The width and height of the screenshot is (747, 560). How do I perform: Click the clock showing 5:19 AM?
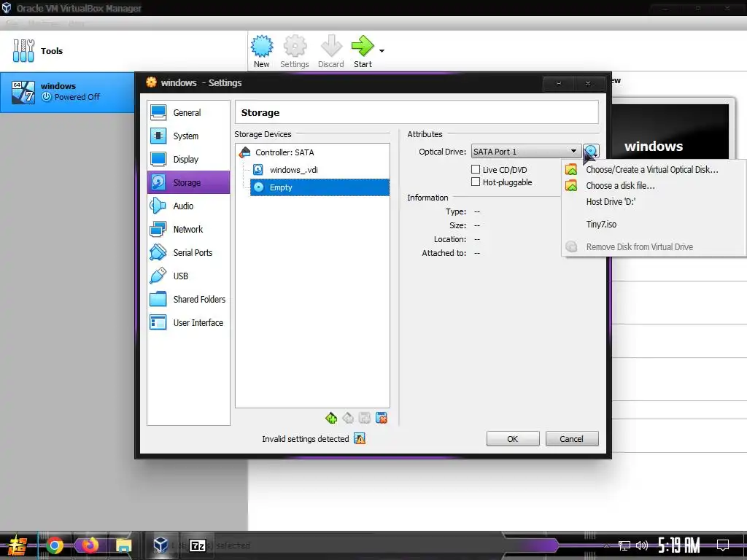(x=678, y=545)
